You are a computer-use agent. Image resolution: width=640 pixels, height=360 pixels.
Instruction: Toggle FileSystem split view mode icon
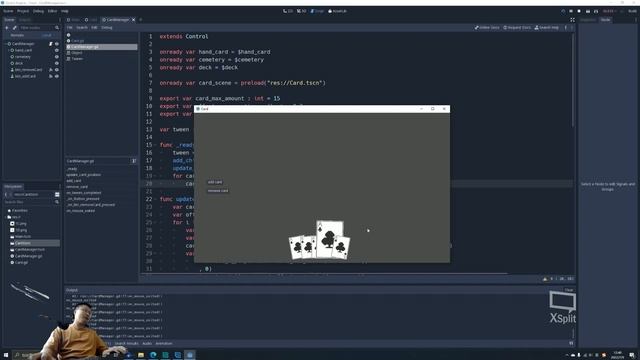[57, 195]
